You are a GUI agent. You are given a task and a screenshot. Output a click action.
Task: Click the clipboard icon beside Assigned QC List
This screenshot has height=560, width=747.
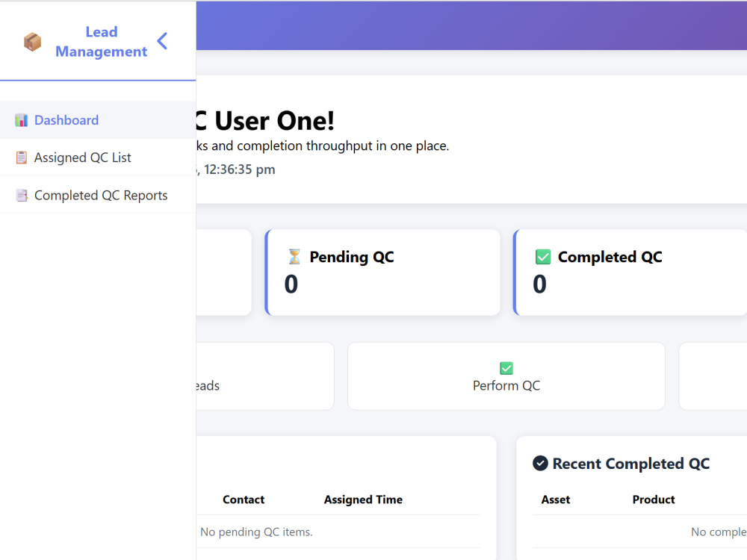coord(22,158)
